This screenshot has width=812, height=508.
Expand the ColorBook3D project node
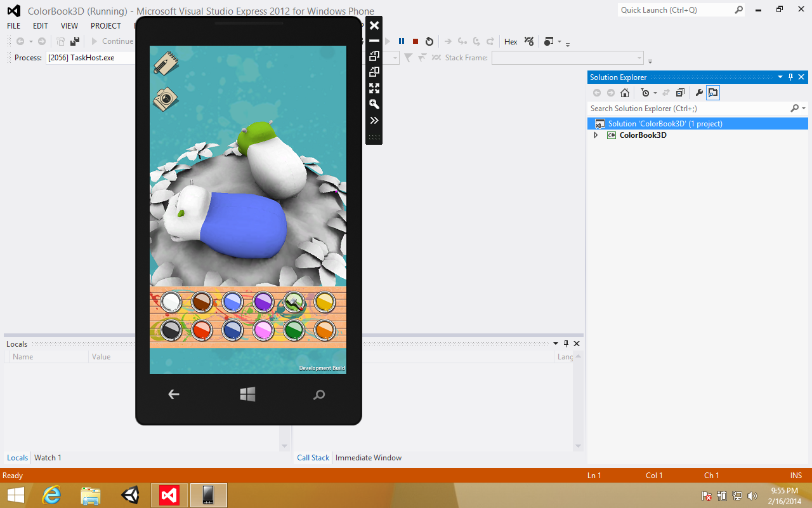point(596,135)
